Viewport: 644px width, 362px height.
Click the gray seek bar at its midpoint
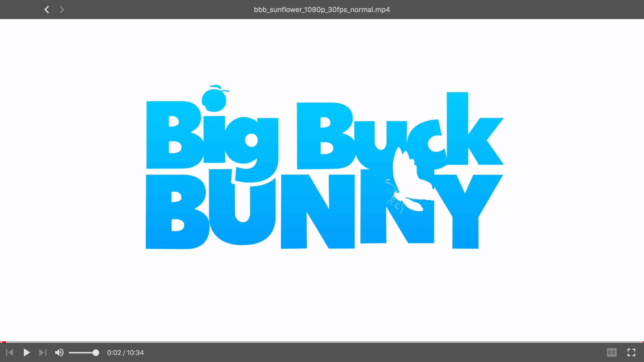[322, 342]
